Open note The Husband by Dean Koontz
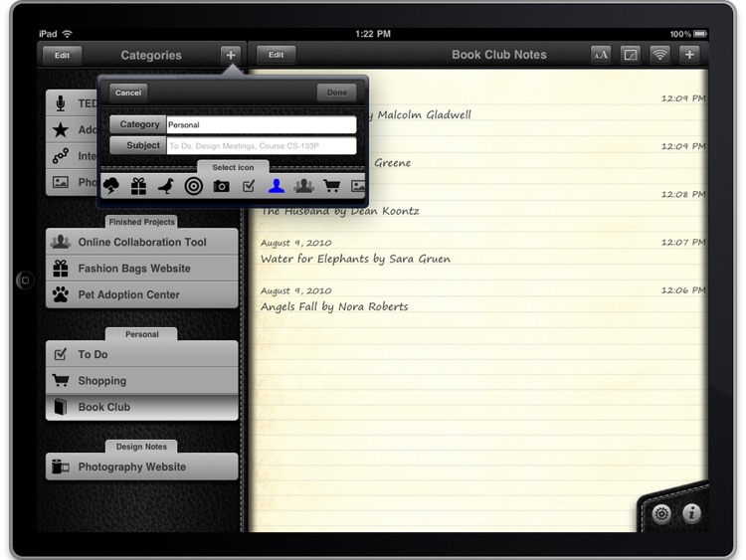Screen dimensions: 746x560 click(340, 211)
